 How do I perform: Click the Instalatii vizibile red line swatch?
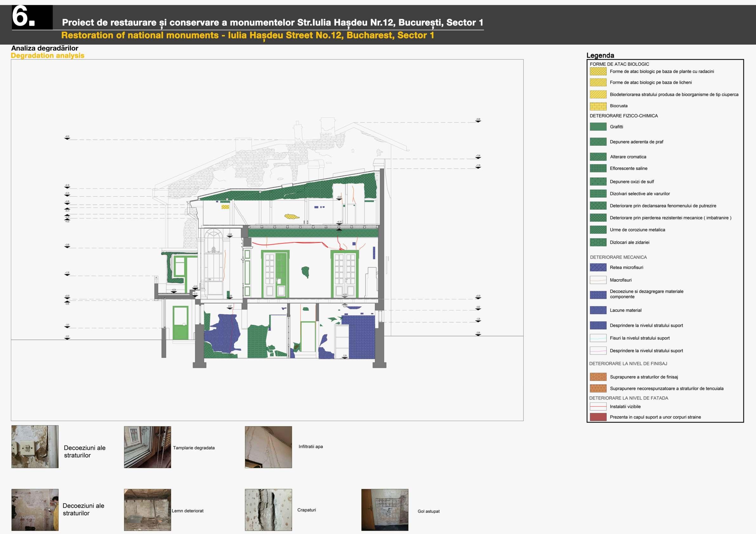[598, 406]
